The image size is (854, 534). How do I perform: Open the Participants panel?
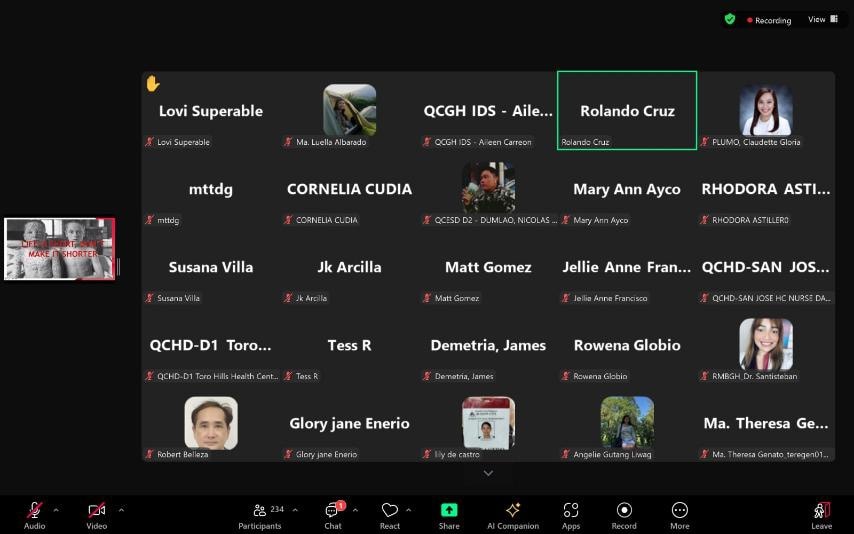coord(260,515)
